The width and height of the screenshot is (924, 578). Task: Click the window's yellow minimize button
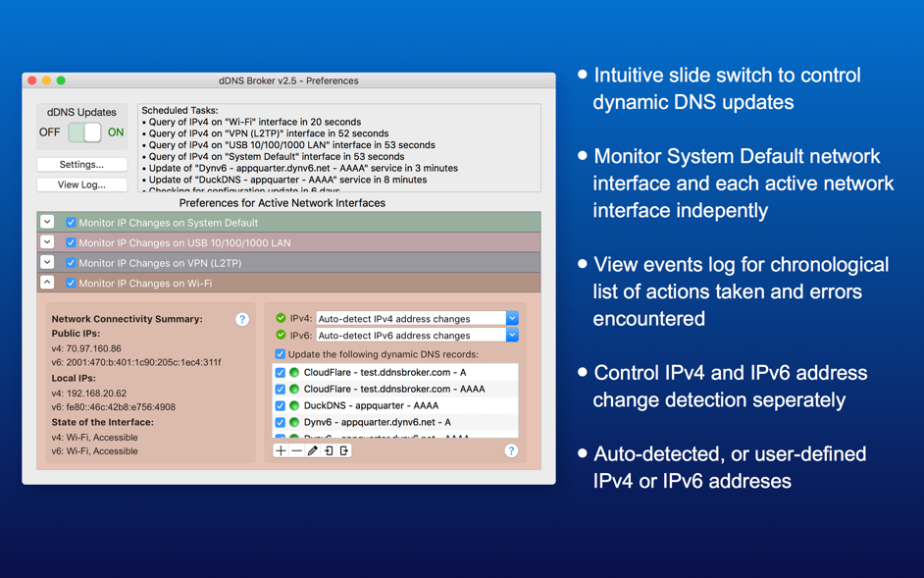click(46, 80)
